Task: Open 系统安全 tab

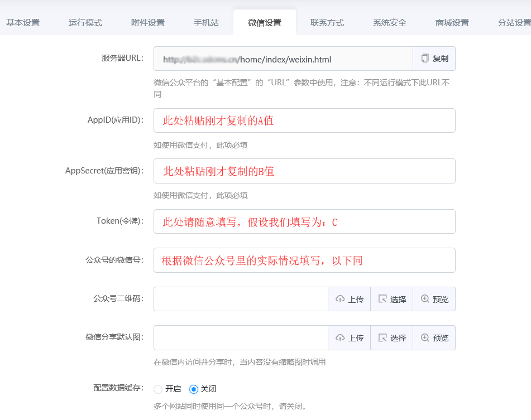Action: coord(390,23)
